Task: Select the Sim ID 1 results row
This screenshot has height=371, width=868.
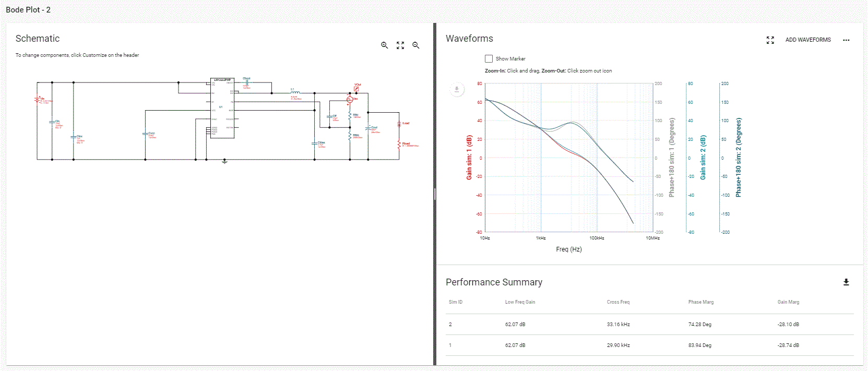Action: (650, 345)
